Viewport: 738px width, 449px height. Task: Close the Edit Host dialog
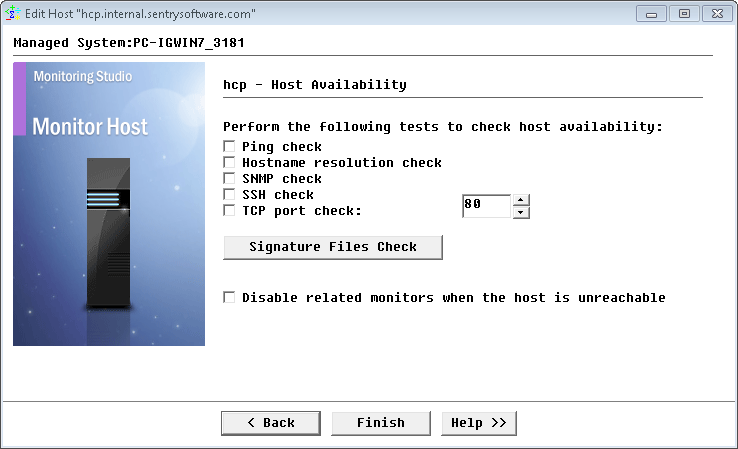click(717, 14)
